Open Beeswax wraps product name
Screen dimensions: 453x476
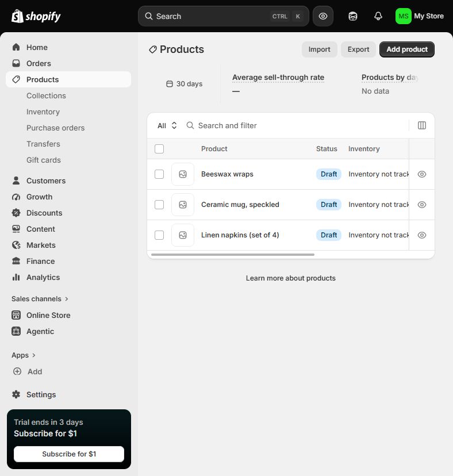coord(227,174)
